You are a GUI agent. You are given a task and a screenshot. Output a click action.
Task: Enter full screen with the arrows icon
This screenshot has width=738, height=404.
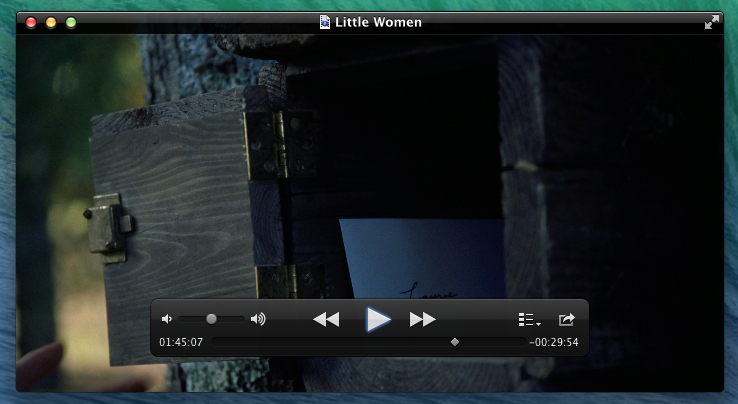click(712, 22)
